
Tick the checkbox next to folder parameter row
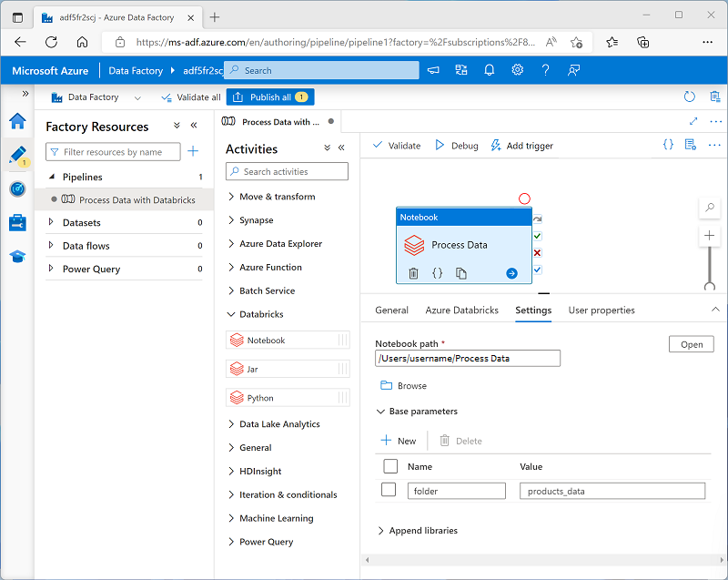point(389,490)
